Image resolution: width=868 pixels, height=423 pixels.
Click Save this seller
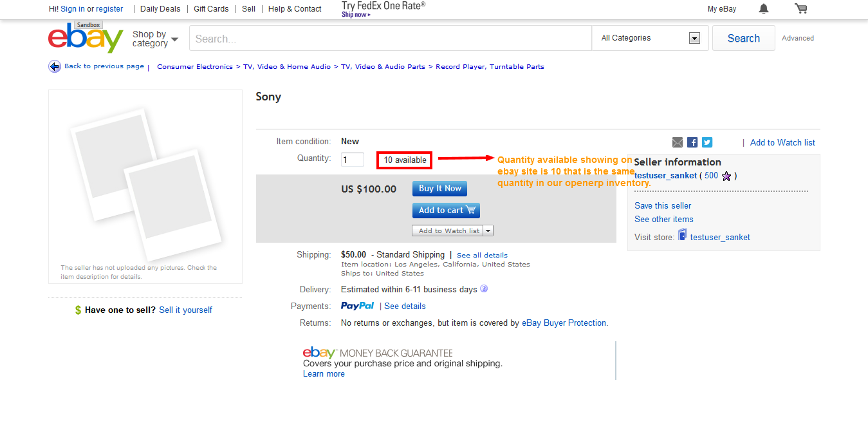[663, 205]
